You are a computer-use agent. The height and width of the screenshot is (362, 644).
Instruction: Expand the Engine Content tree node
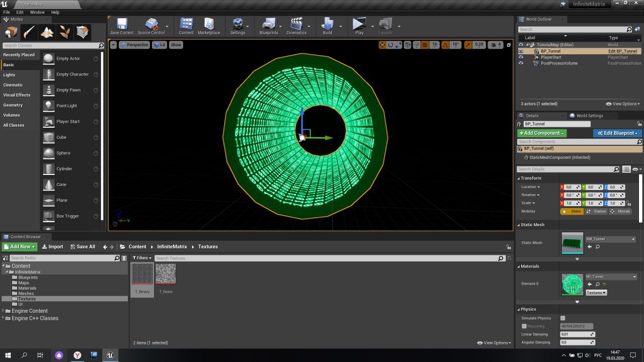tap(4, 311)
